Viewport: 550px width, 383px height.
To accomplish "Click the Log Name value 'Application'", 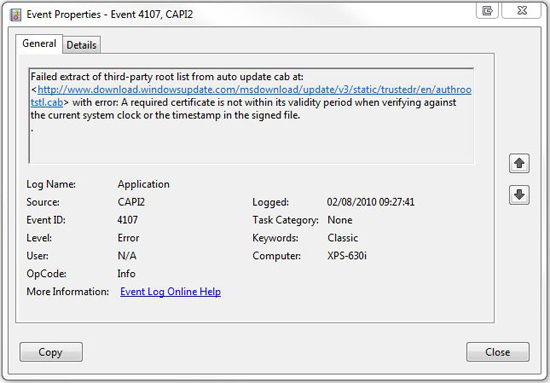I will point(143,184).
